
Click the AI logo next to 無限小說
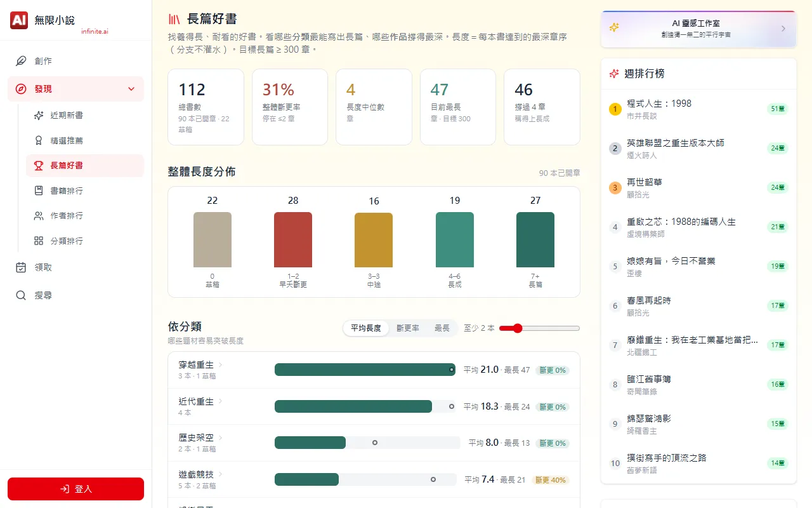[19, 20]
